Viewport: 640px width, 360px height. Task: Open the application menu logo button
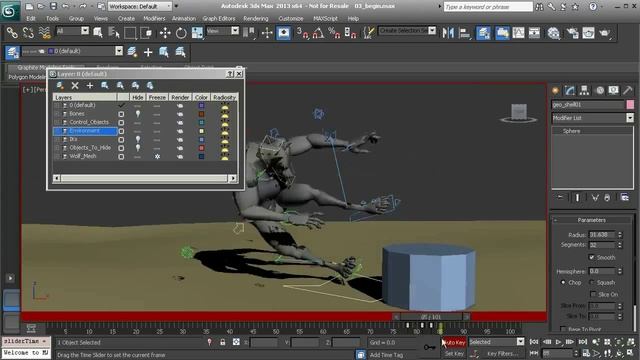(9, 11)
